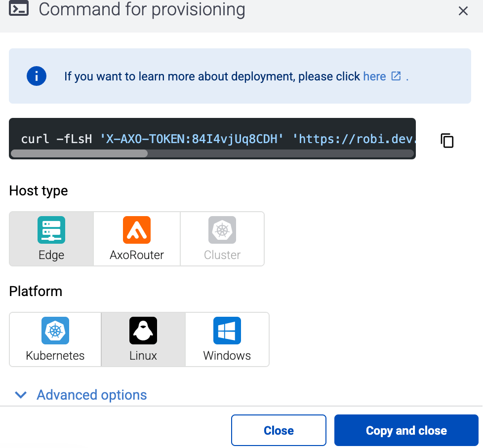Click the Copy and close button
This screenshot has width=483, height=448.
tap(406, 430)
